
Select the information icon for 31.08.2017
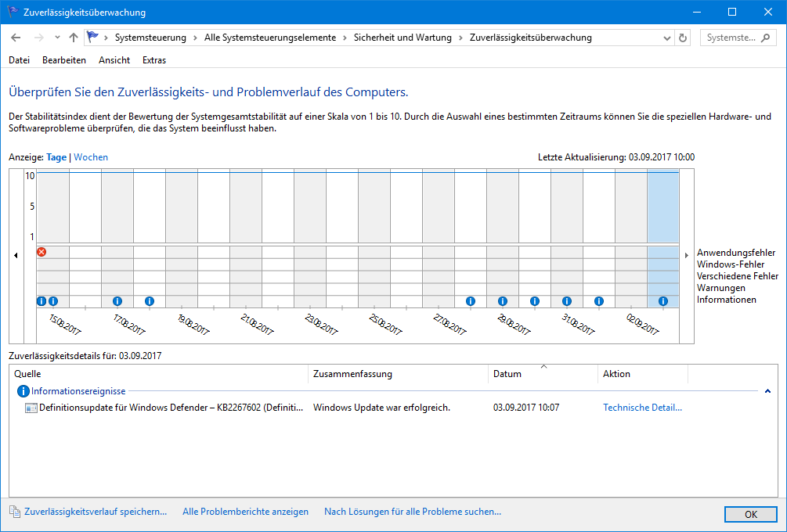(x=567, y=301)
